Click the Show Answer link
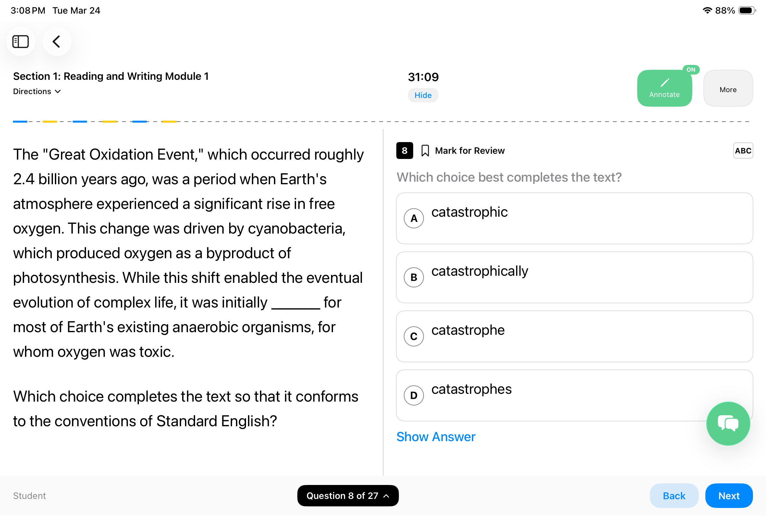Screen dimensions: 766x532 (x=436, y=437)
